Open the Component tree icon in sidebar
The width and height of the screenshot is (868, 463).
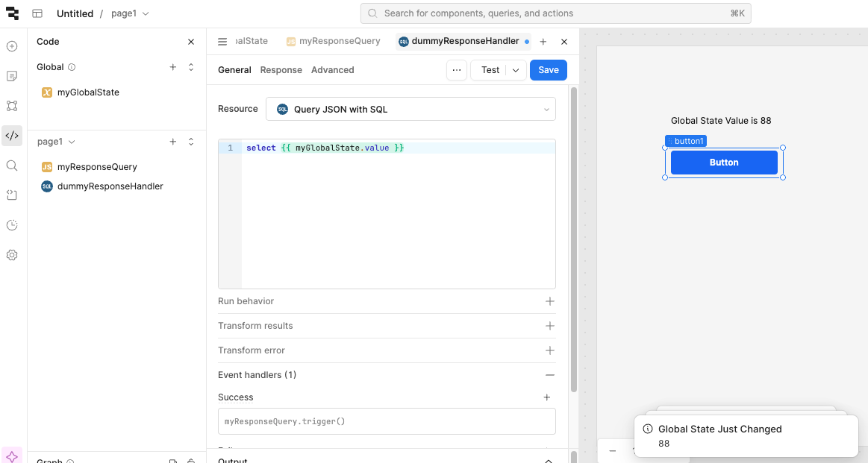(x=12, y=106)
